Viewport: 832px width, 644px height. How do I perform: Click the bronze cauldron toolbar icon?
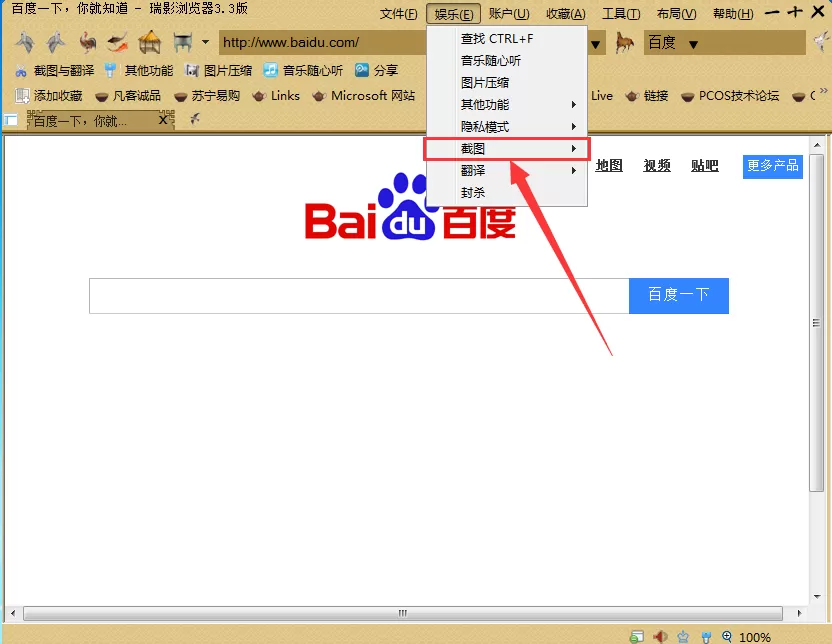(x=183, y=42)
